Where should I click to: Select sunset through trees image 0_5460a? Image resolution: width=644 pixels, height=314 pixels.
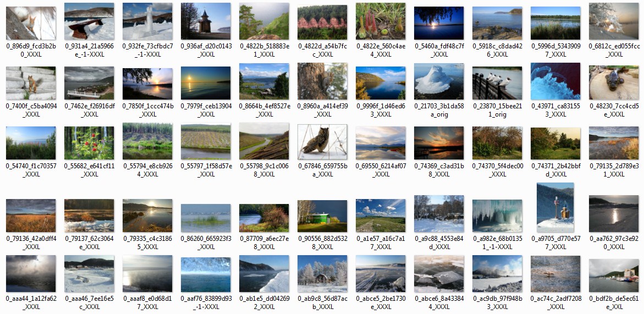(x=439, y=23)
